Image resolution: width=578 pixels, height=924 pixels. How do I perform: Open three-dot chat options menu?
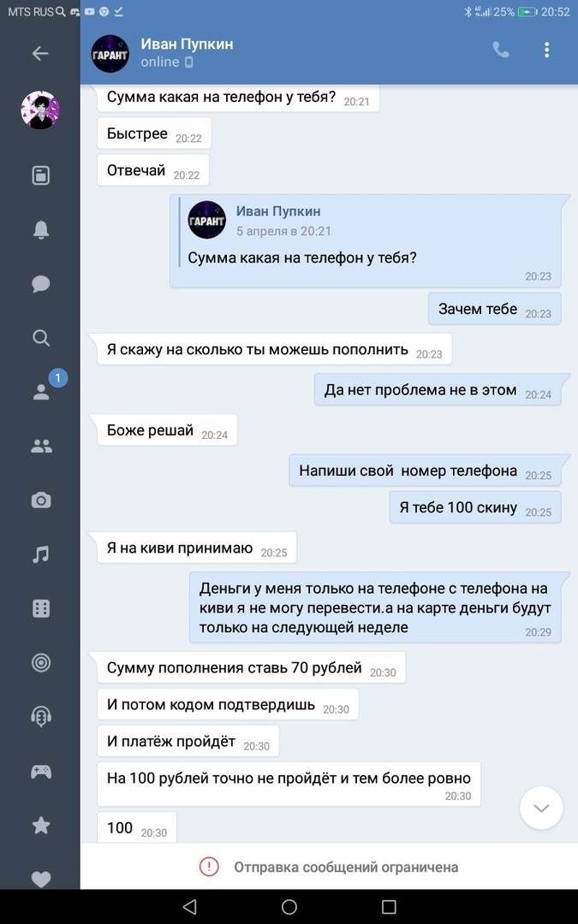[546, 50]
